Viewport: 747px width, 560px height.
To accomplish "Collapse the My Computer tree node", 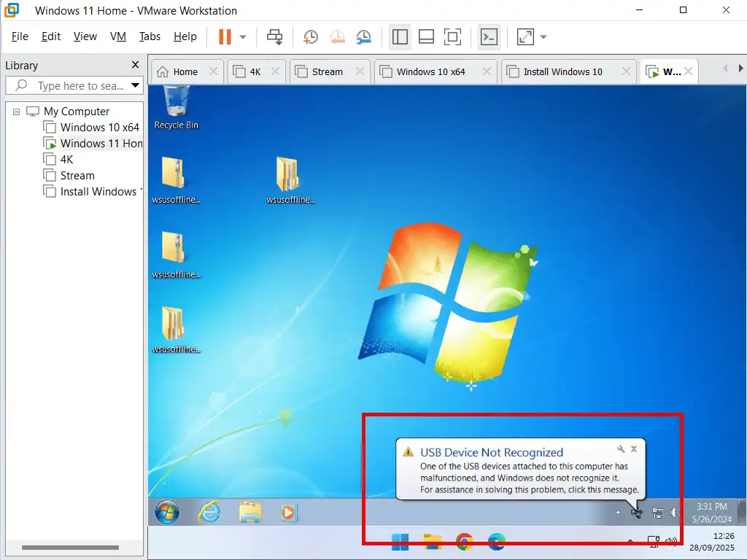I will click(16, 112).
